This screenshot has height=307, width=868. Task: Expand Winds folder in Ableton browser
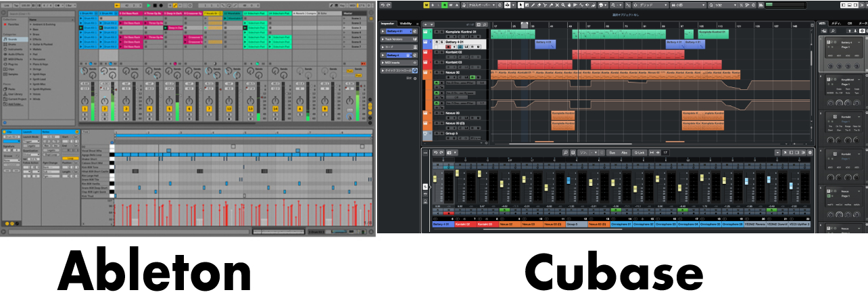[36, 99]
